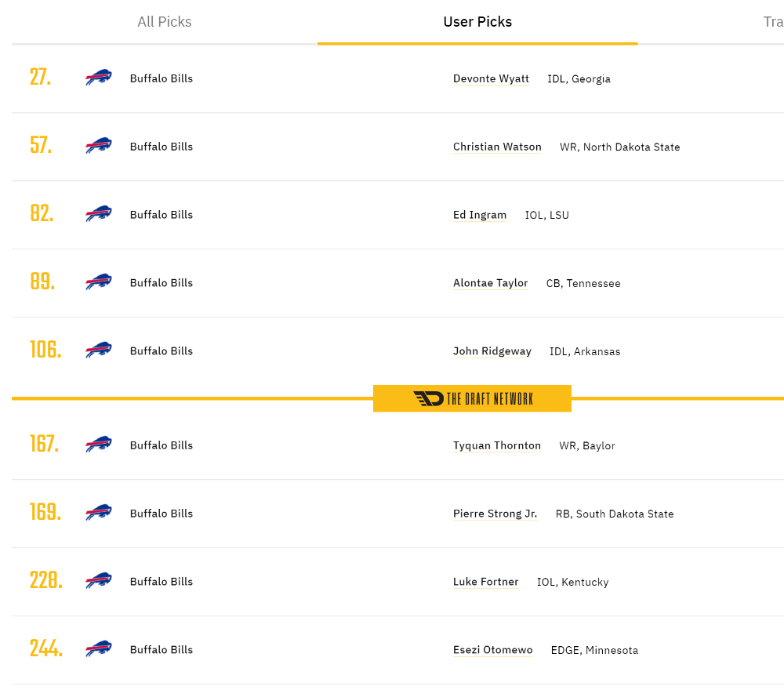Click Pierre Strong Jr. name link

coord(495,514)
